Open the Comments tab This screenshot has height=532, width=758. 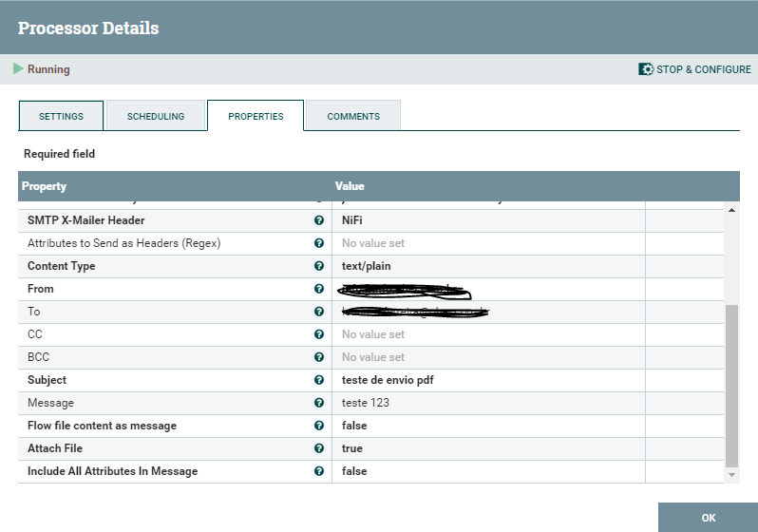(353, 116)
